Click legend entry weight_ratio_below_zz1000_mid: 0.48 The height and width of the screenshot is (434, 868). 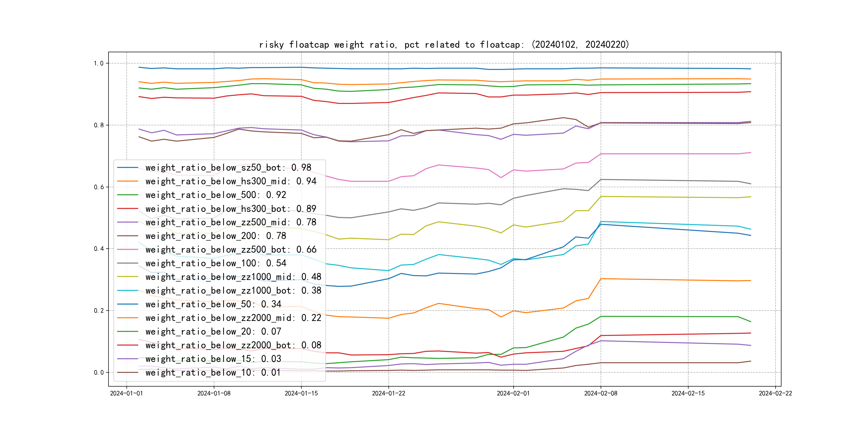[x=233, y=277]
